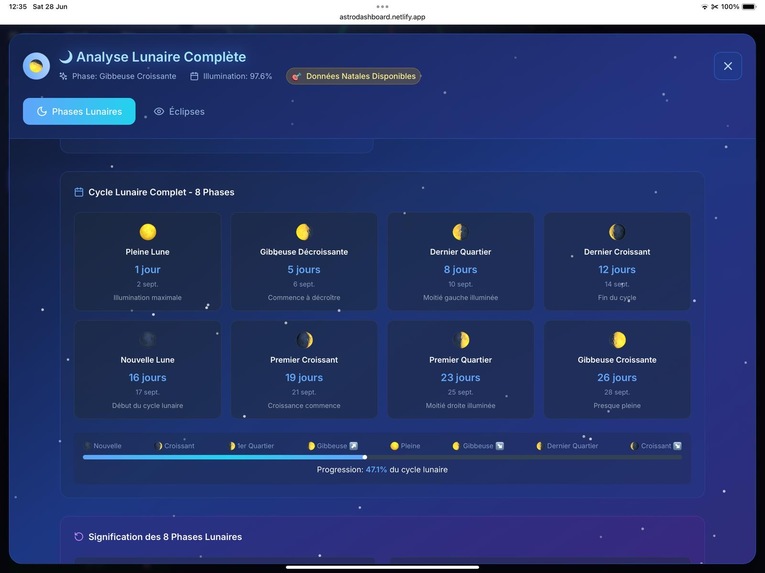The width and height of the screenshot is (765, 573).
Task: Click the Gibbeuse Décroissante moon icon
Action: pos(303,232)
